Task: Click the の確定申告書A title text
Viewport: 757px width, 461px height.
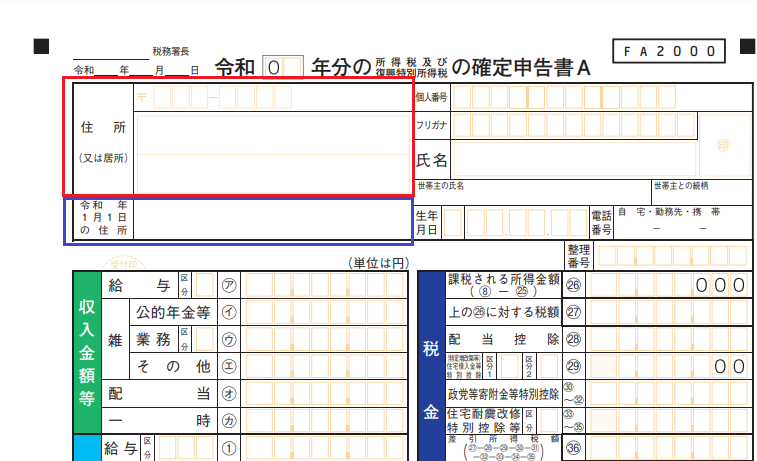Action: [521, 68]
